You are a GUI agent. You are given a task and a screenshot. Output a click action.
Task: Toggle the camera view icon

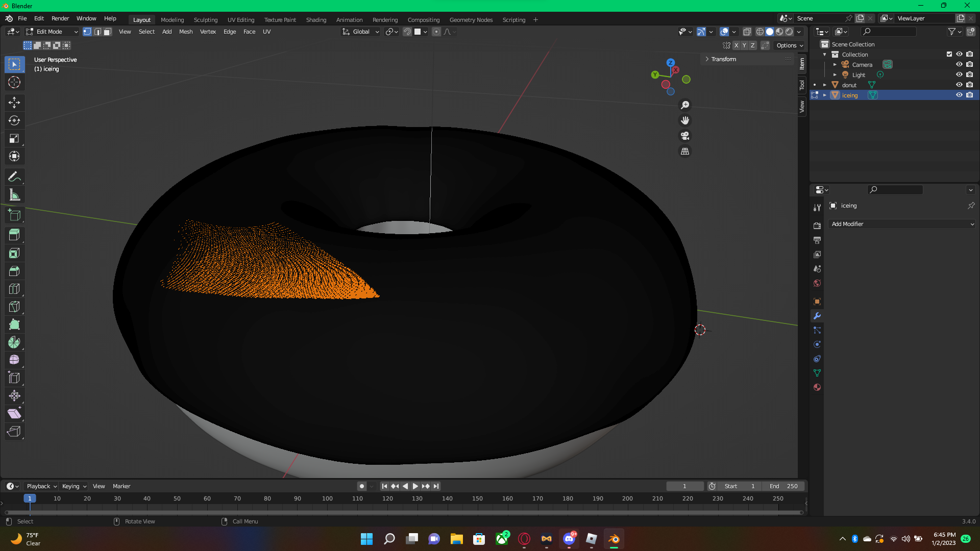(x=685, y=136)
